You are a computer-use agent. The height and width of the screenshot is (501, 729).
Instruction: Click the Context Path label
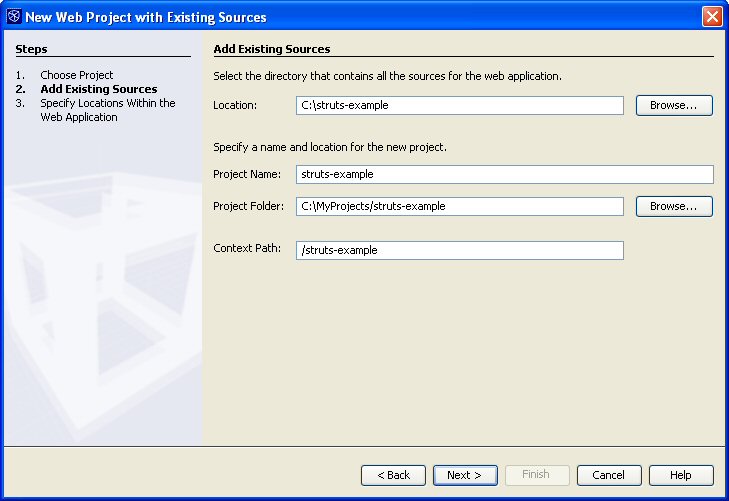coord(247,248)
